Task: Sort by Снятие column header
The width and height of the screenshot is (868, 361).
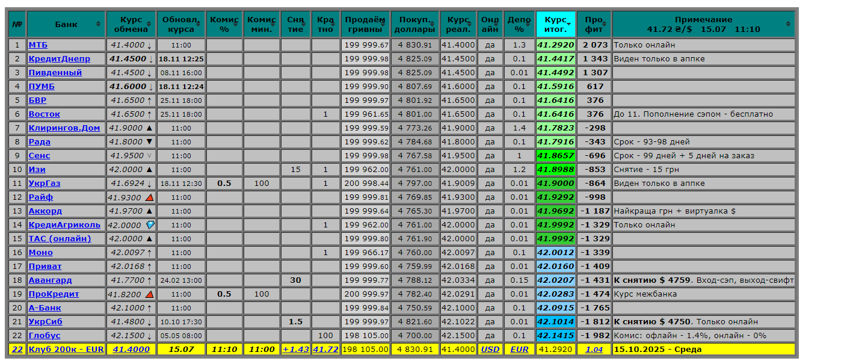Action: (295, 24)
